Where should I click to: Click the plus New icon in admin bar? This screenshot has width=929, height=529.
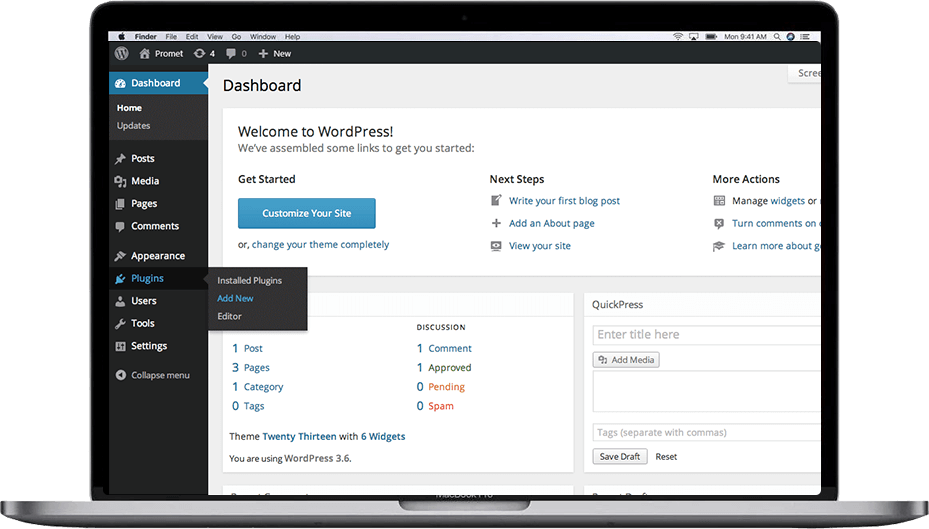tap(263, 53)
